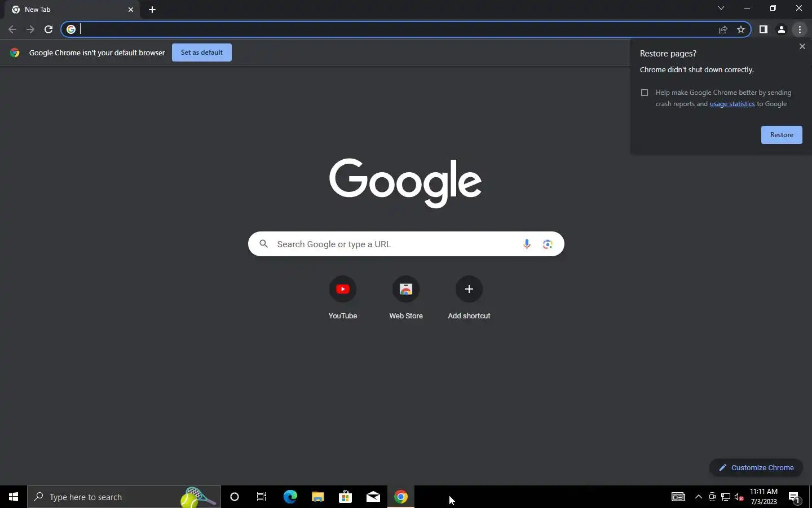
Task: Click the network tray icon
Action: pos(726,497)
